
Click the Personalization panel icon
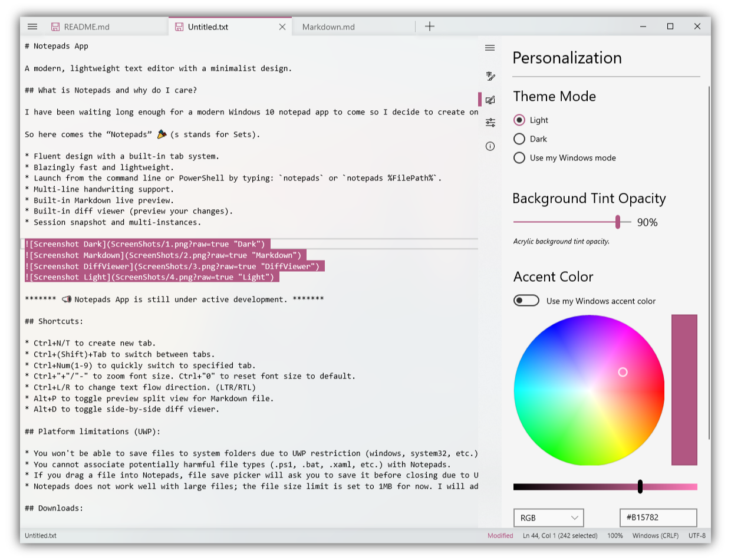(490, 99)
